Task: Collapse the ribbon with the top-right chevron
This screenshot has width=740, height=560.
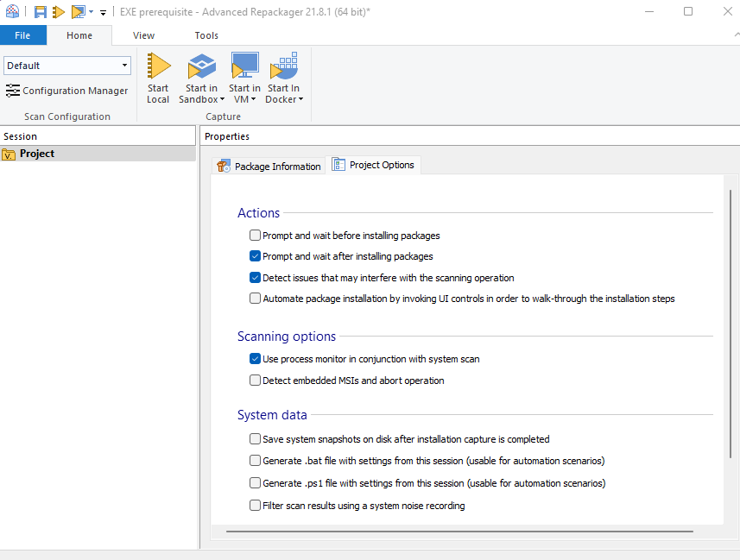Action: tap(737, 35)
